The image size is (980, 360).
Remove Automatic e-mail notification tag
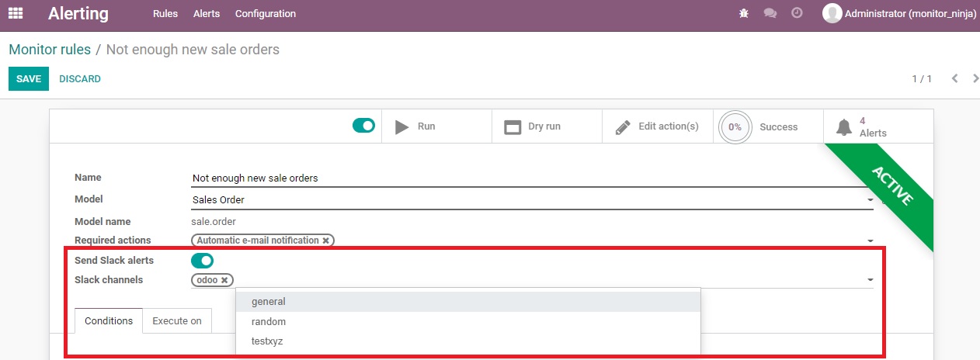tap(326, 241)
